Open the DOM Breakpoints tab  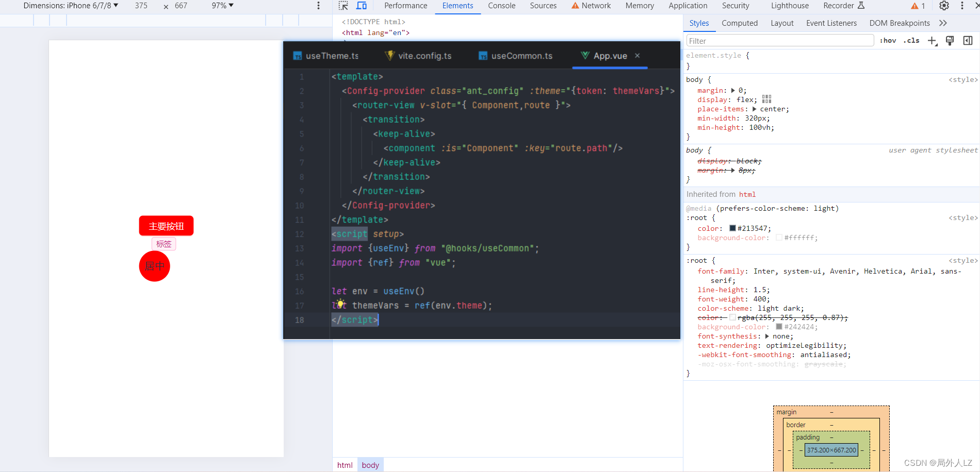(x=900, y=23)
